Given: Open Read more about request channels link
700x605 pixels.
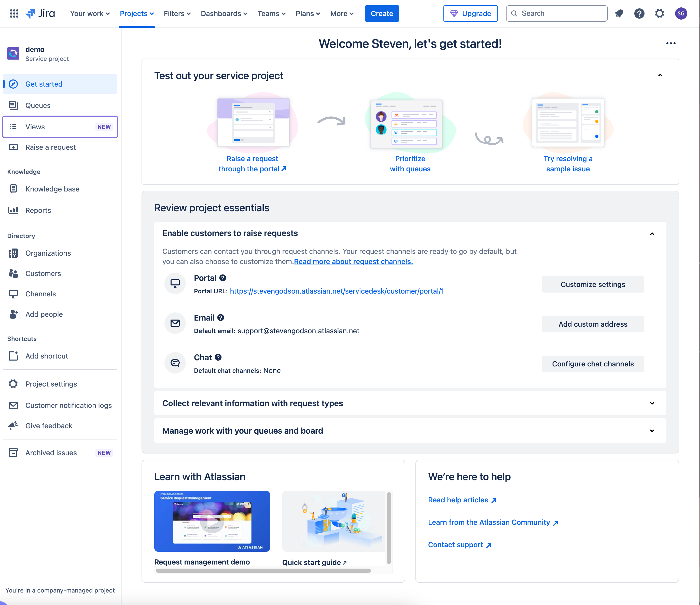Looking at the screenshot, I should (x=353, y=261).
